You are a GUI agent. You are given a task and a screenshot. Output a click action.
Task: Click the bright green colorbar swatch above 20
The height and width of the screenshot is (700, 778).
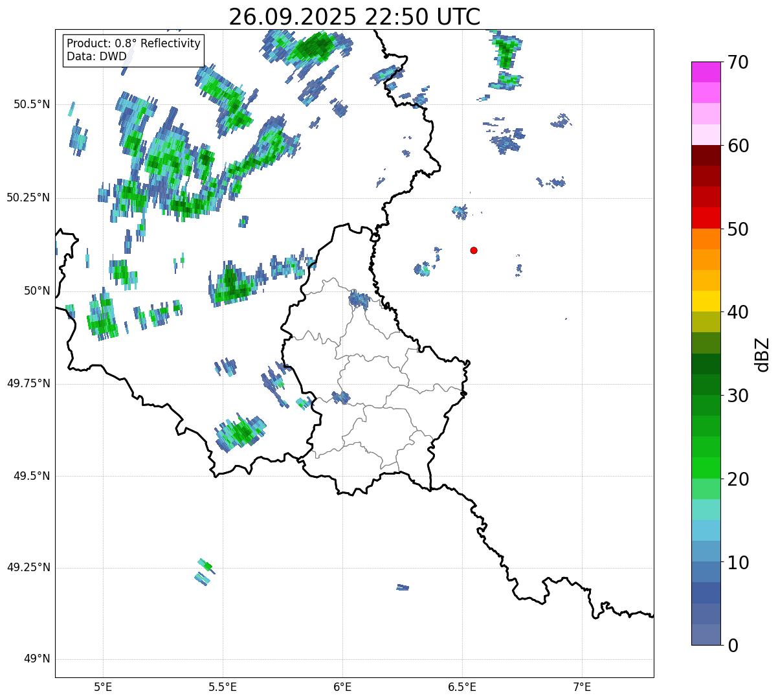click(x=706, y=468)
